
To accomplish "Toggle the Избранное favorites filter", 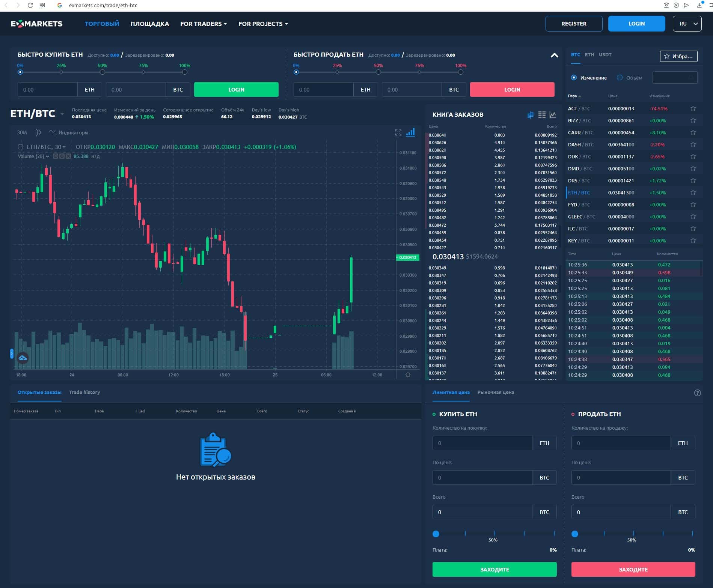I will tap(678, 56).
